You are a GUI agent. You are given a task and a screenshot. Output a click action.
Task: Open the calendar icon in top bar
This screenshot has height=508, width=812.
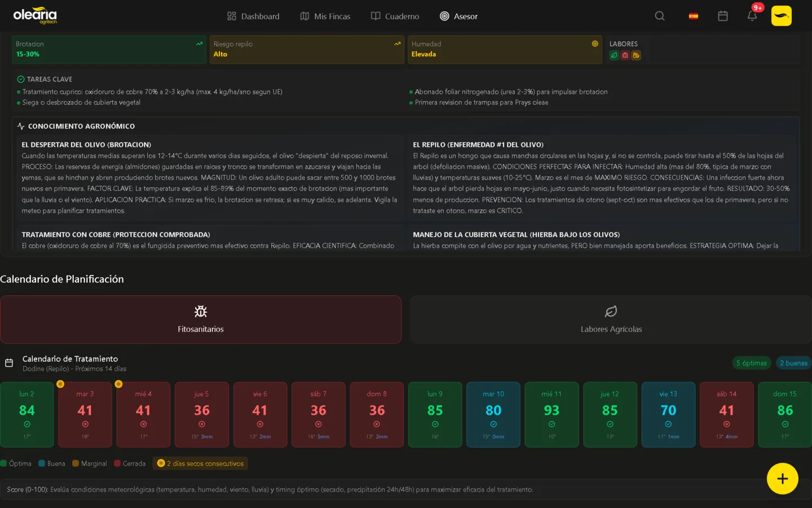pyautogui.click(x=722, y=16)
